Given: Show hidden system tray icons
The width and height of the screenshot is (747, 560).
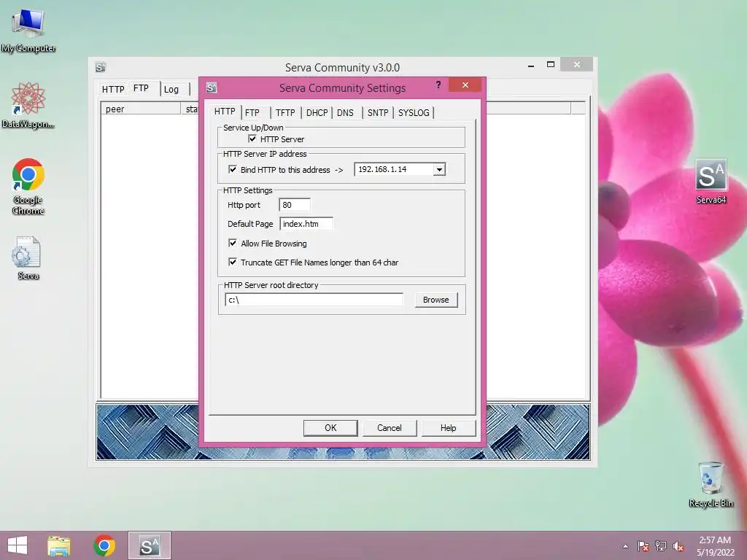Looking at the screenshot, I should click(625, 546).
